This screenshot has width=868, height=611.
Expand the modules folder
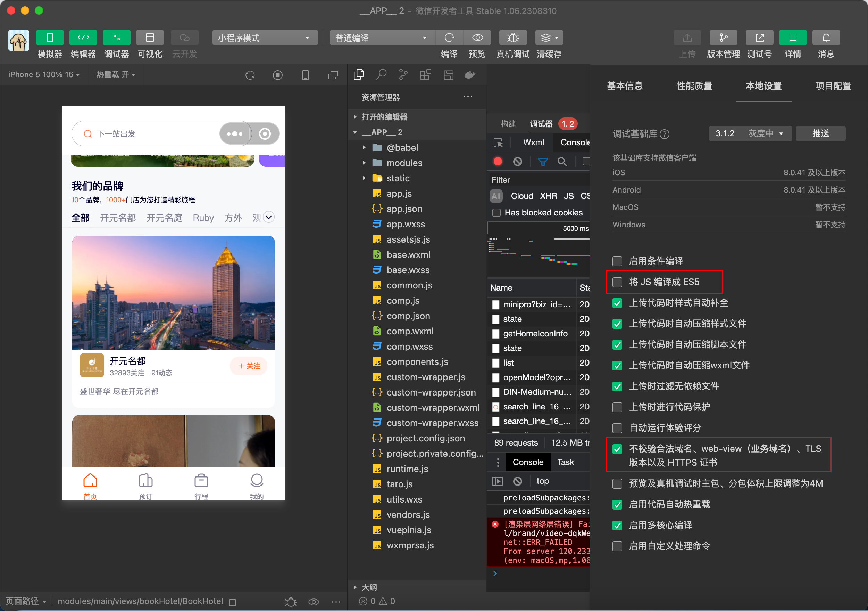coord(404,163)
